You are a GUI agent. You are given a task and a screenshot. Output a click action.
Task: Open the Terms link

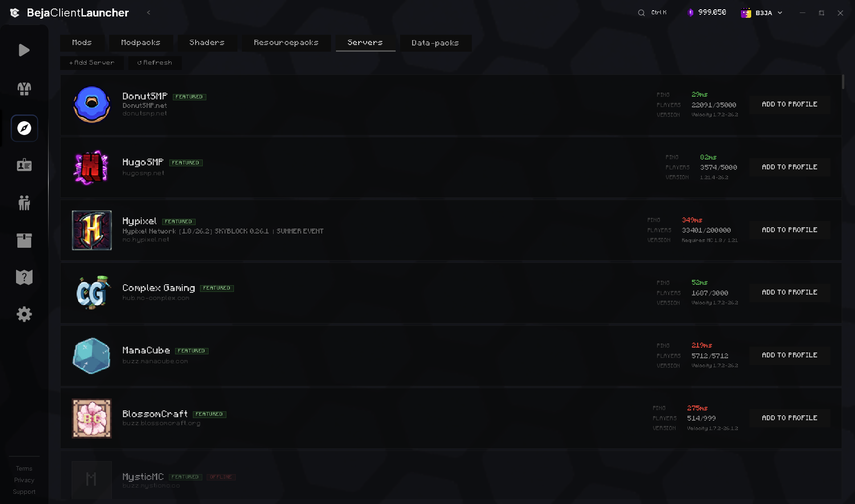[24, 468]
